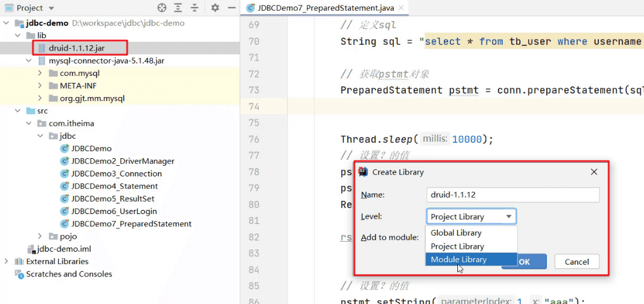Click the library Name text field
This screenshot has height=304, width=644.
coord(512,195)
